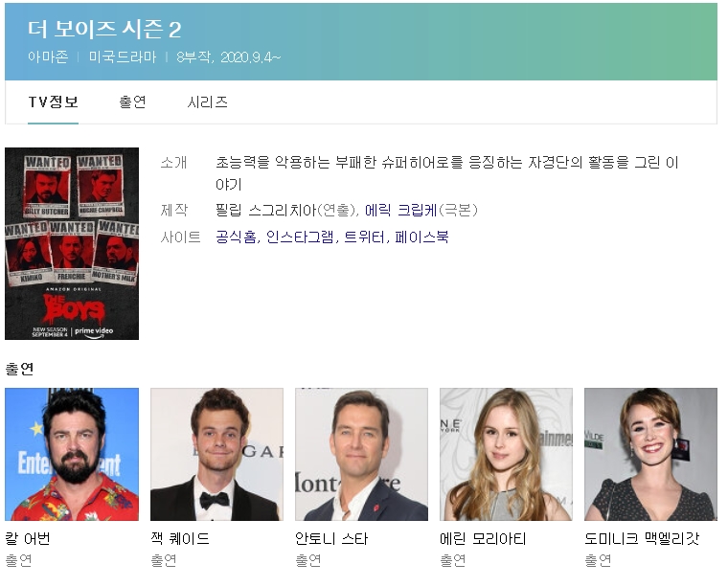Open the 에린 모리아티 name link
728x587 pixels.
(x=483, y=539)
